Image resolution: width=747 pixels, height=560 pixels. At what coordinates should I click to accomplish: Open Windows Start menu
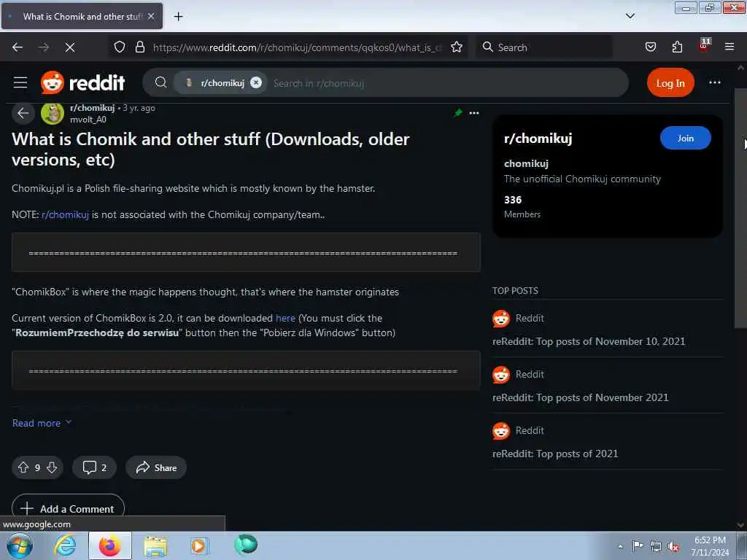click(20, 545)
